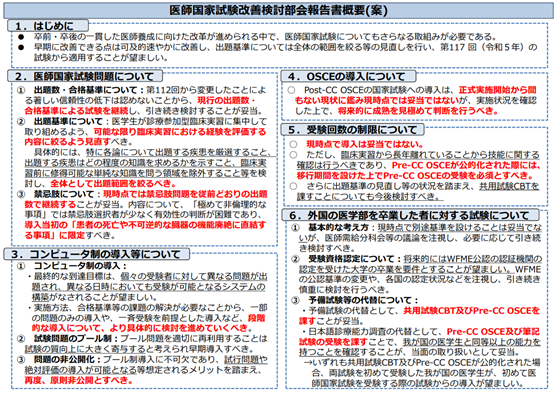Viewport: 557px width, 394px height.
Task: Click red text "移行期間を設けた上でPre-CC OSCEの受験を必須とすべき。"
Action: pyautogui.click(x=416, y=176)
